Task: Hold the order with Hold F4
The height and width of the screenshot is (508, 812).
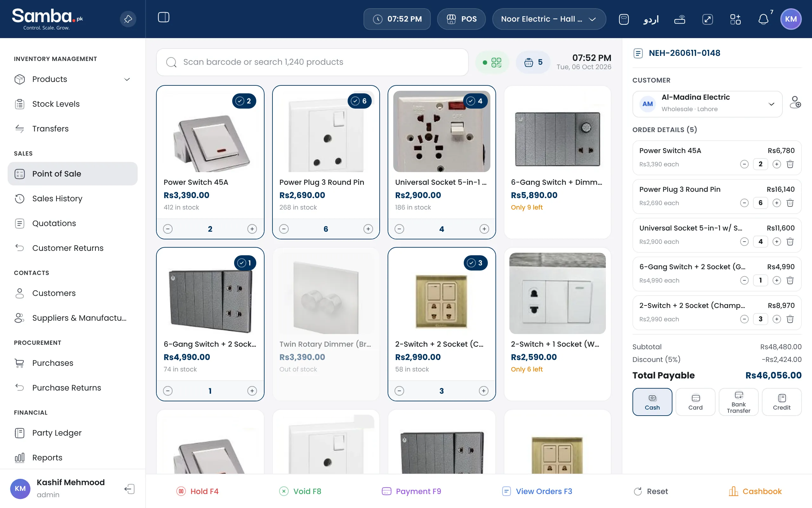Action: 198,491
